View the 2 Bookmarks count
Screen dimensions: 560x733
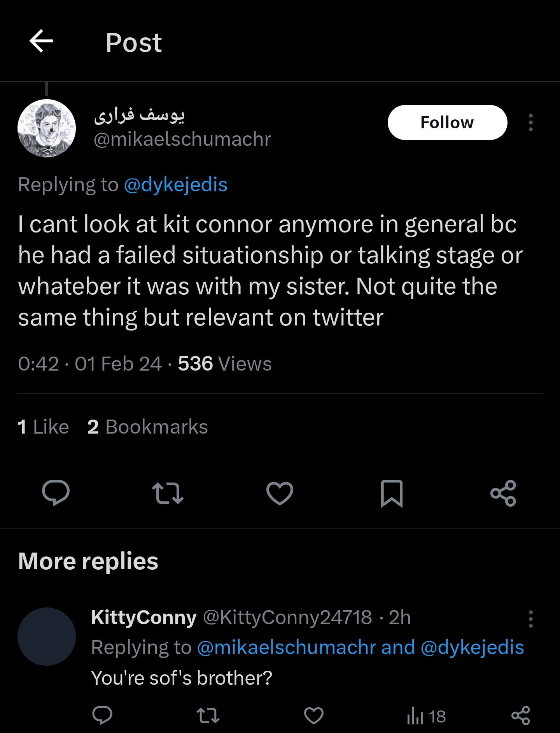[x=147, y=427]
